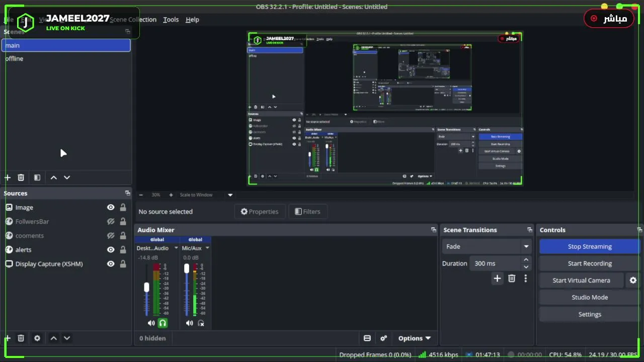The width and height of the screenshot is (644, 362).
Task: Move the selected scene up
Action: click(x=53, y=177)
